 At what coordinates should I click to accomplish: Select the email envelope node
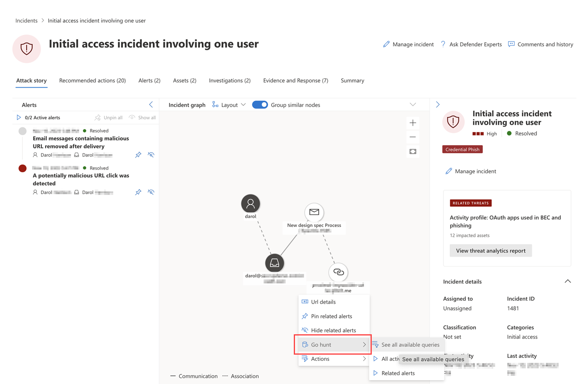(x=314, y=212)
